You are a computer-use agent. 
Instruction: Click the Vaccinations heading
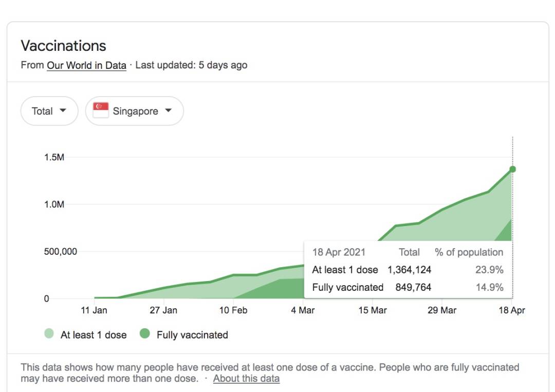[63, 46]
